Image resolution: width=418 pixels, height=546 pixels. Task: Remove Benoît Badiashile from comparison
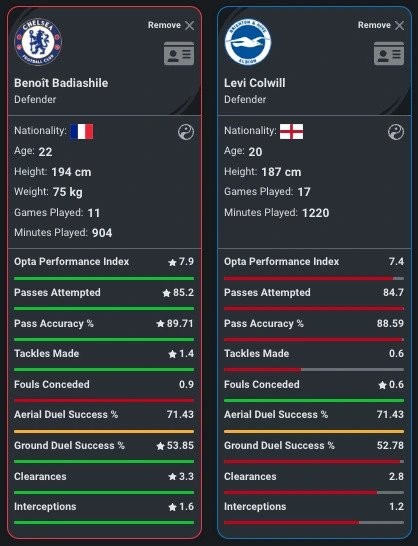171,25
